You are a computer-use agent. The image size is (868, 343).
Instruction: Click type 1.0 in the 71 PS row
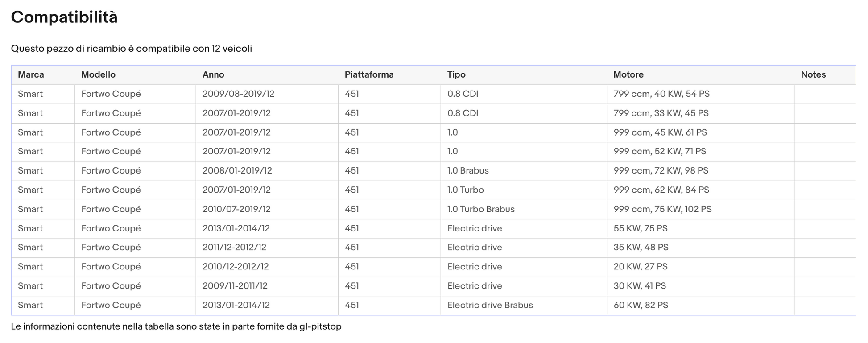452,151
